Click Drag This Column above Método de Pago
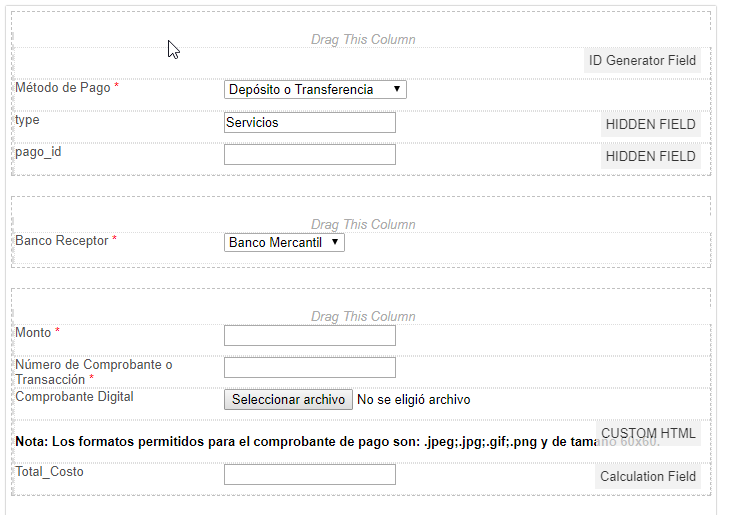Image resolution: width=735 pixels, height=515 pixels. pyautogui.click(x=363, y=40)
